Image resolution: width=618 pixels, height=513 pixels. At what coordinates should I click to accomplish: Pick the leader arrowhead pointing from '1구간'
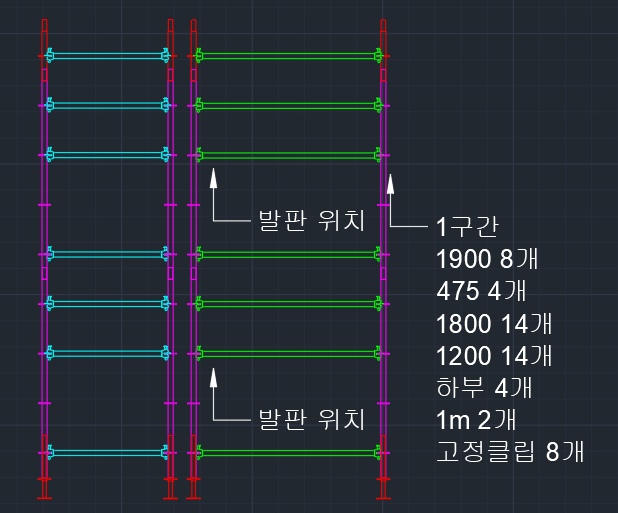[390, 184]
